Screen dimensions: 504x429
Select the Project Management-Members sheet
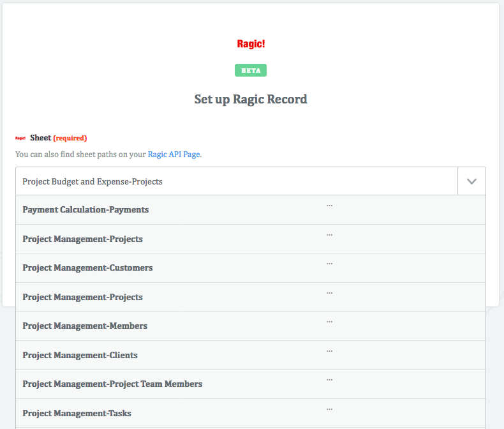(85, 326)
